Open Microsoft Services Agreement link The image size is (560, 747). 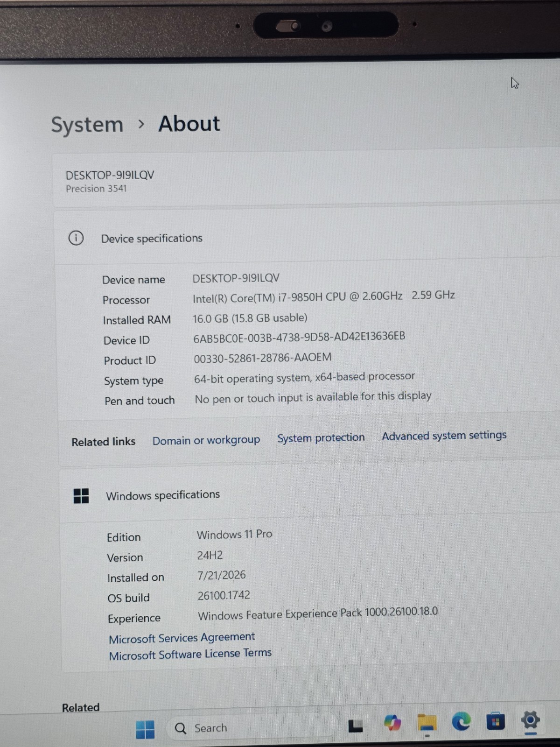pos(182,638)
